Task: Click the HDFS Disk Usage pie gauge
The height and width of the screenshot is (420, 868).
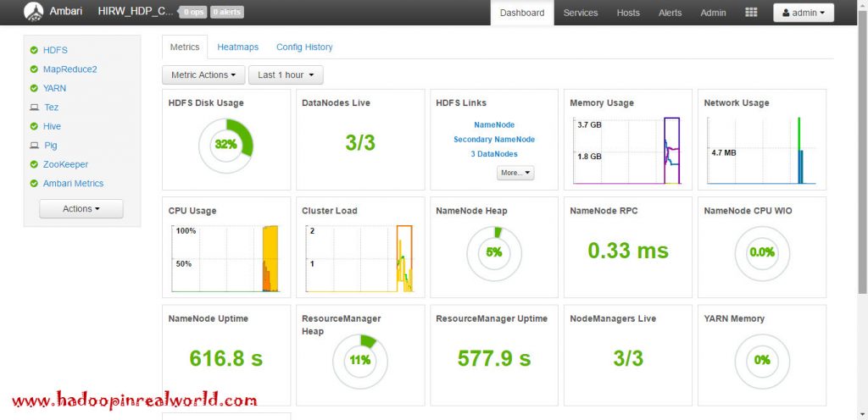Action: [226, 145]
